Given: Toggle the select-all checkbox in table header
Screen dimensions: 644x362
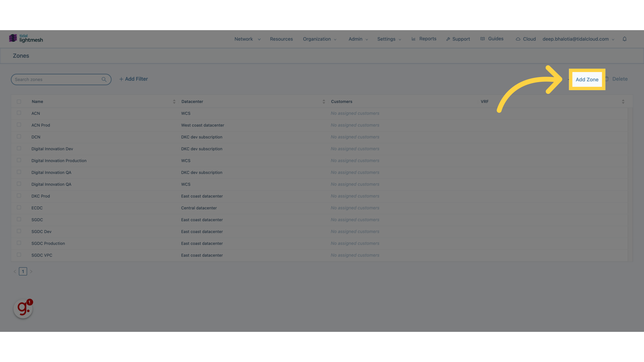Looking at the screenshot, I should tap(19, 102).
